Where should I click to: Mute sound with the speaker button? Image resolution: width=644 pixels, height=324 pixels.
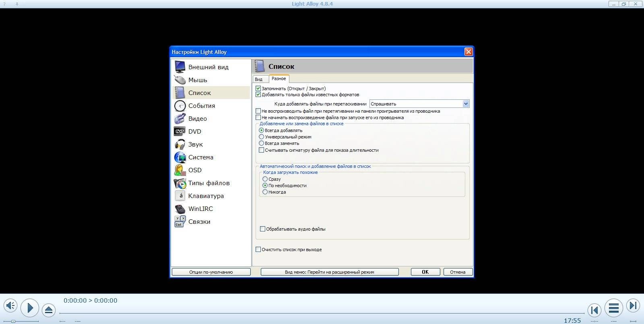click(10, 306)
